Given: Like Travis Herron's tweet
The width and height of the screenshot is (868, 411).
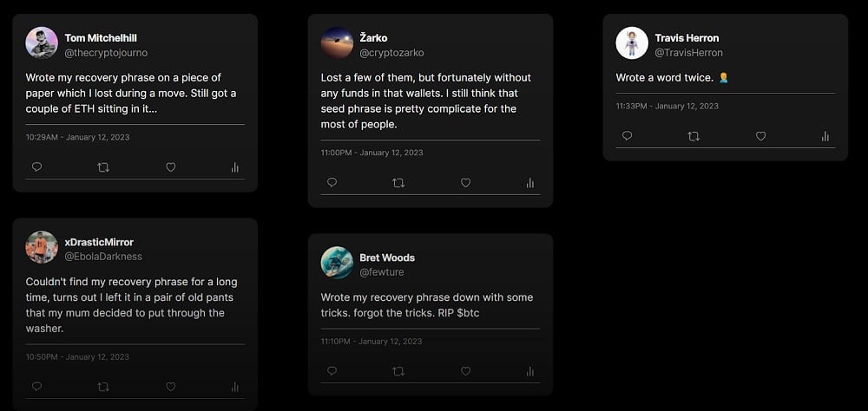Looking at the screenshot, I should (x=760, y=136).
